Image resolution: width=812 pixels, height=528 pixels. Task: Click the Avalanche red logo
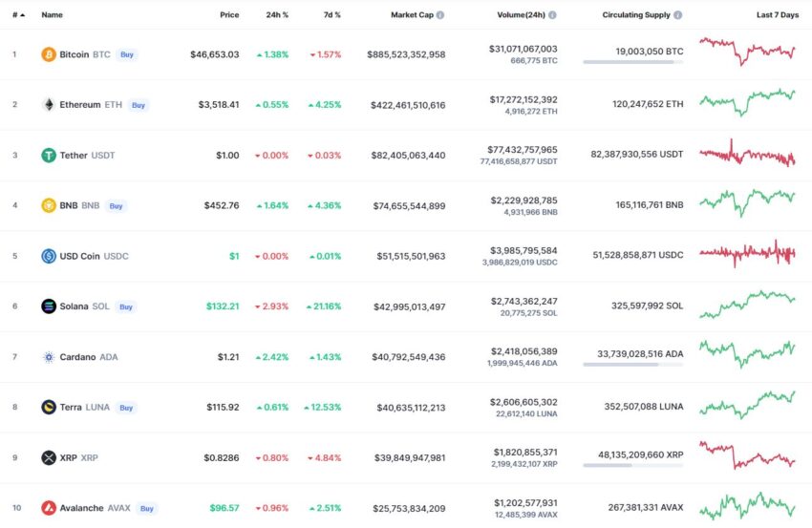click(x=49, y=508)
